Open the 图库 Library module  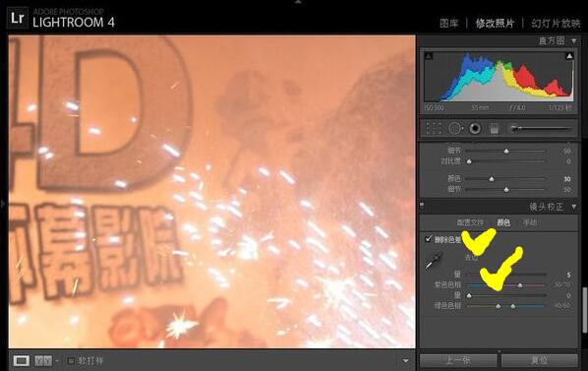449,24
